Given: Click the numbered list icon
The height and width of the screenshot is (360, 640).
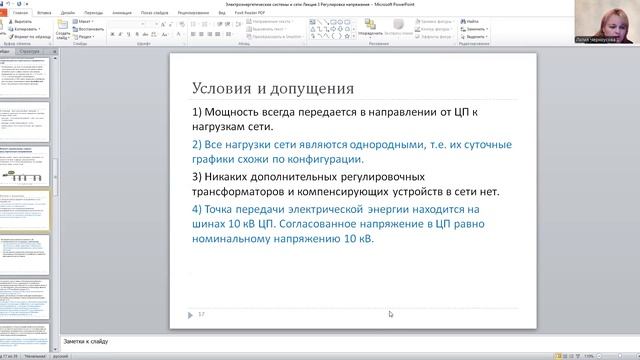Looking at the screenshot, I should (x=205, y=24).
